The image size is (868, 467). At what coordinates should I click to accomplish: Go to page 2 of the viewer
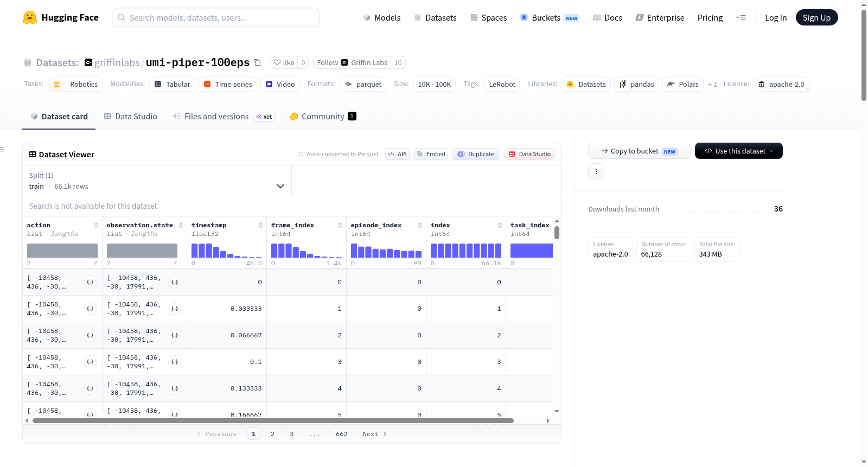(x=272, y=434)
